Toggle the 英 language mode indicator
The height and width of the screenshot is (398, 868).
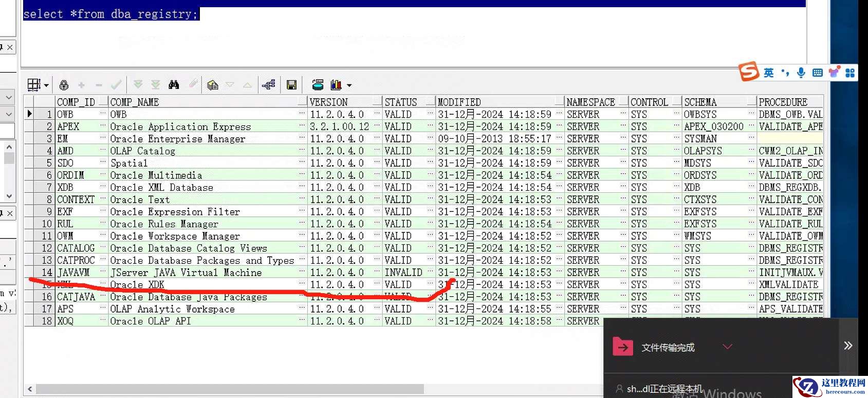point(768,73)
